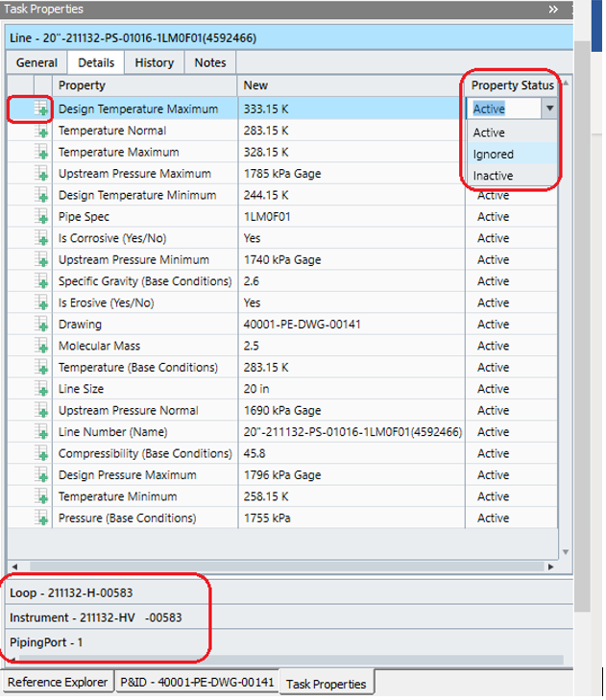606x700 pixels.
Task: Choose Ignored from the status dropdown list
Action: click(x=494, y=155)
